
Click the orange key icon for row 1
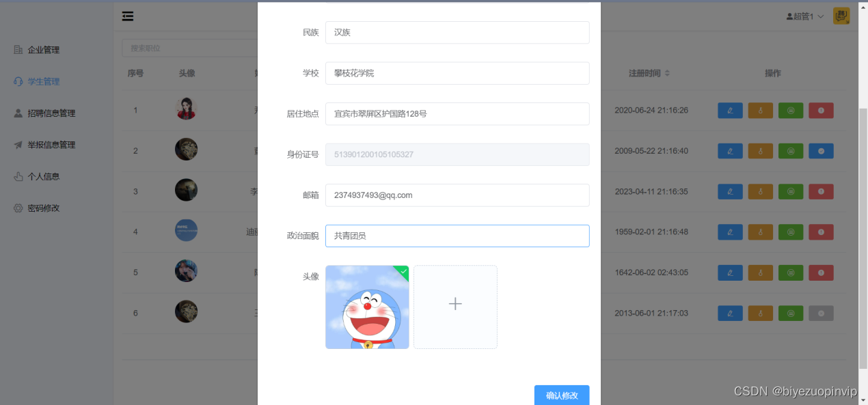click(x=760, y=110)
